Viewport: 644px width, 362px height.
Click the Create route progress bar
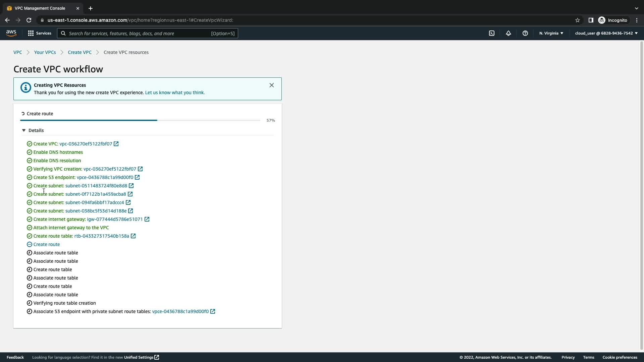click(140, 120)
